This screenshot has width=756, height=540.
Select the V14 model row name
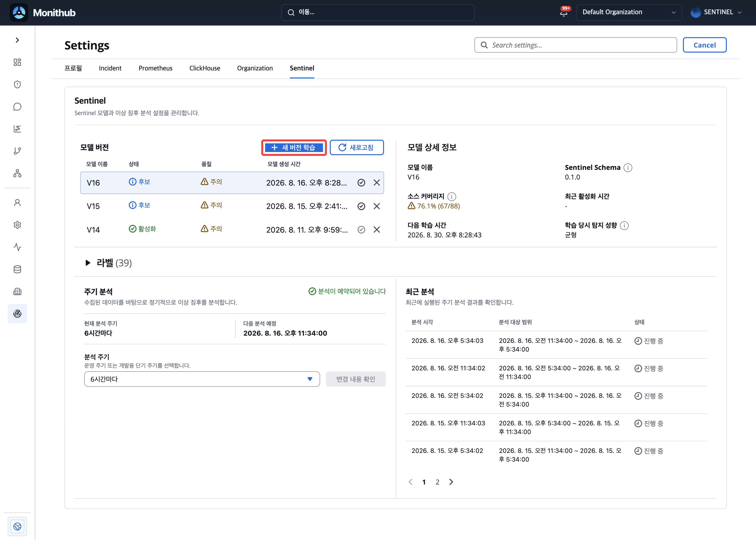(x=93, y=230)
